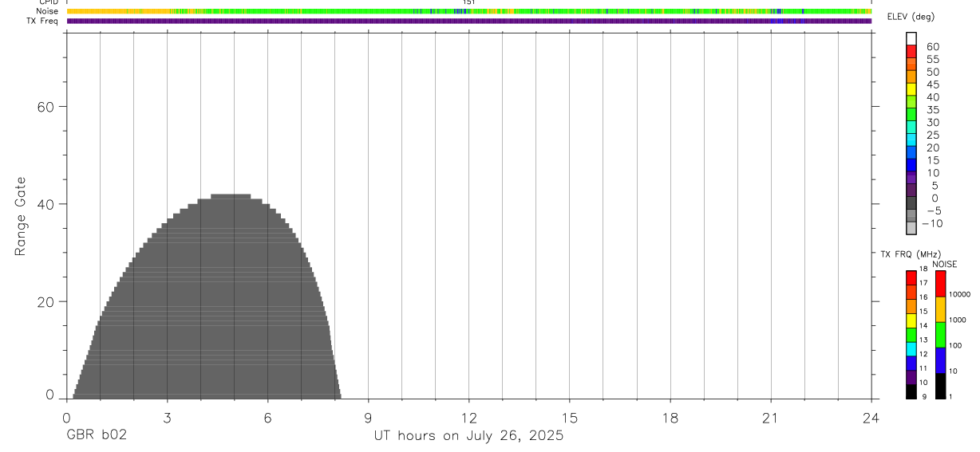
Task: Select the x-axis tick label "6"
Action: [267, 418]
